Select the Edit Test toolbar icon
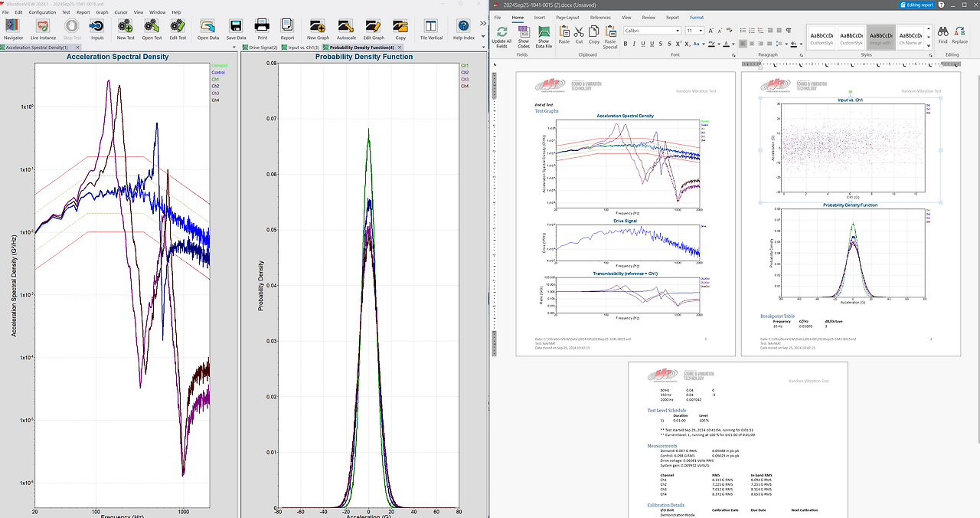 pos(178,29)
